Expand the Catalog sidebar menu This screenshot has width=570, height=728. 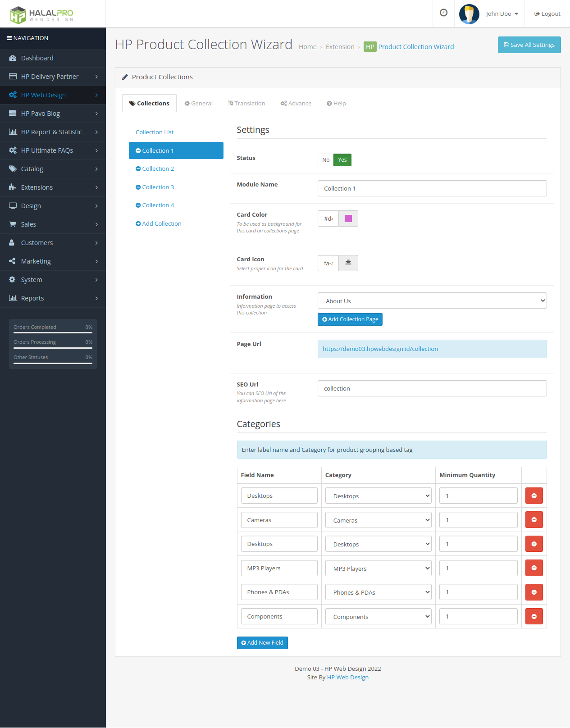pyautogui.click(x=53, y=169)
